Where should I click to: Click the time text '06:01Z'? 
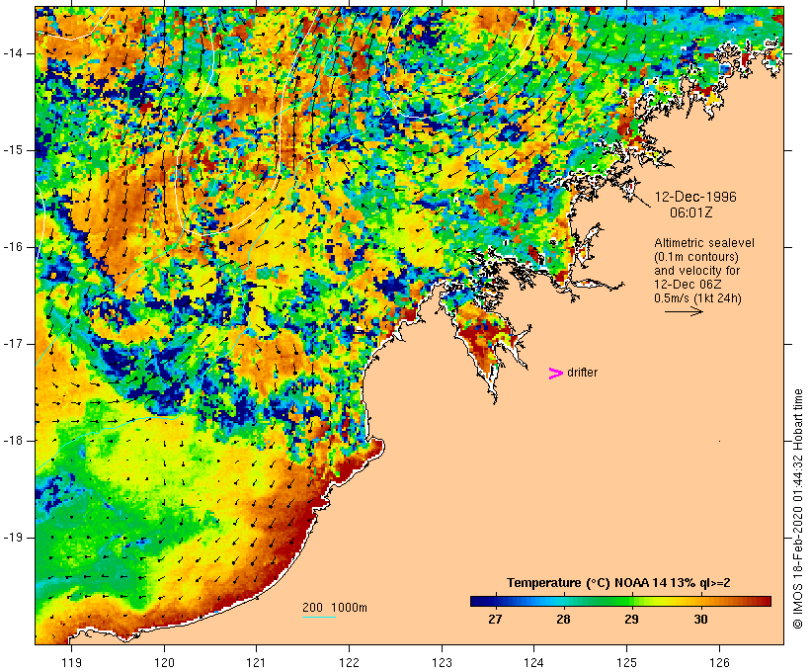point(691,212)
